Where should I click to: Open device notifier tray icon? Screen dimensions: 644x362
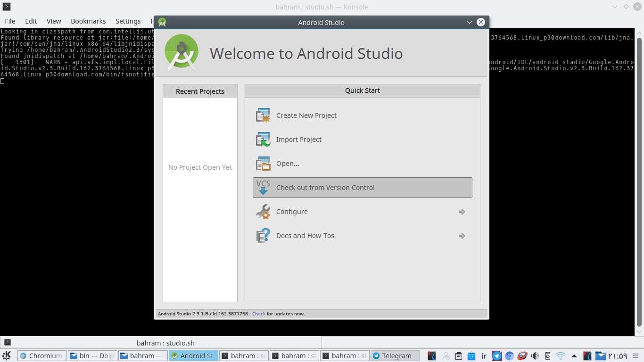click(547, 356)
